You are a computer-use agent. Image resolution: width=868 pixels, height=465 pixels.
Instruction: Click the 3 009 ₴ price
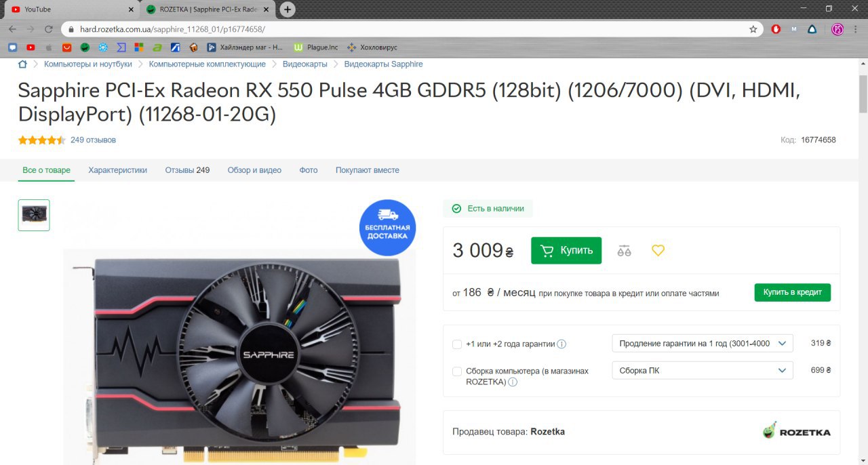point(483,251)
